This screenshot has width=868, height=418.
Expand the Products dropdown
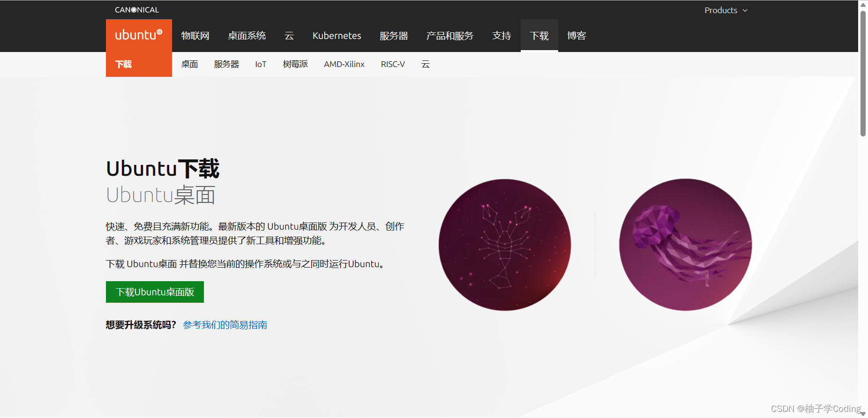click(726, 10)
